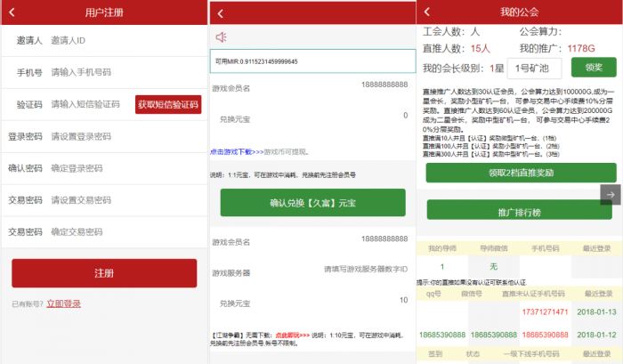Viewport: 623px width, 364px height.
Task: Click back arrow in 我的公会 header
Action: (x=427, y=12)
